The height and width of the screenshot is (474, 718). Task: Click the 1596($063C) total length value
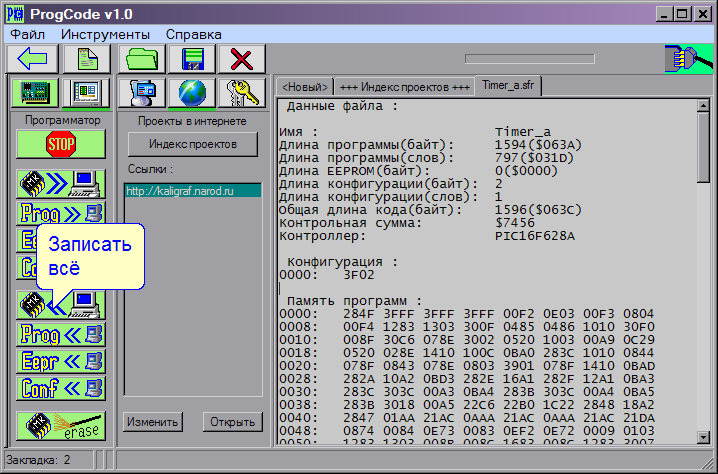point(538,210)
